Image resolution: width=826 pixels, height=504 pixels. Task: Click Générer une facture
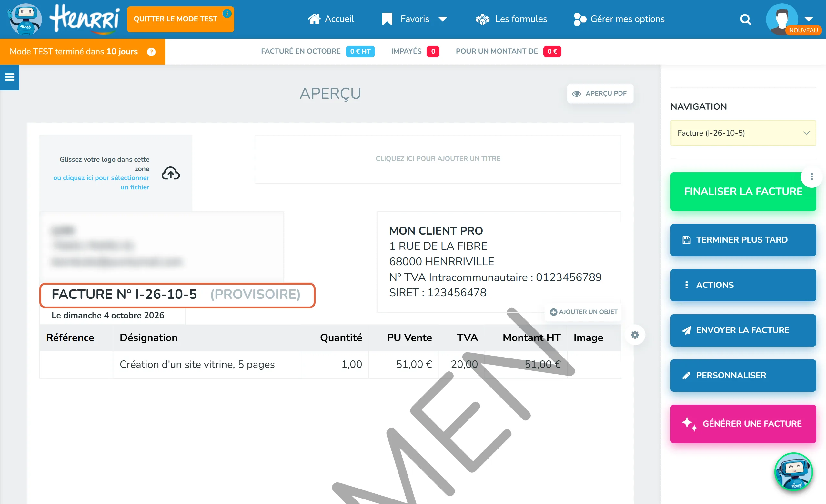click(x=743, y=424)
